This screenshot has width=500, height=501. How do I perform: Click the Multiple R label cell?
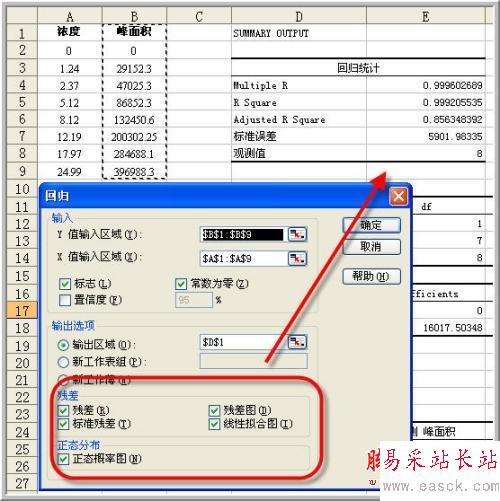click(299, 85)
